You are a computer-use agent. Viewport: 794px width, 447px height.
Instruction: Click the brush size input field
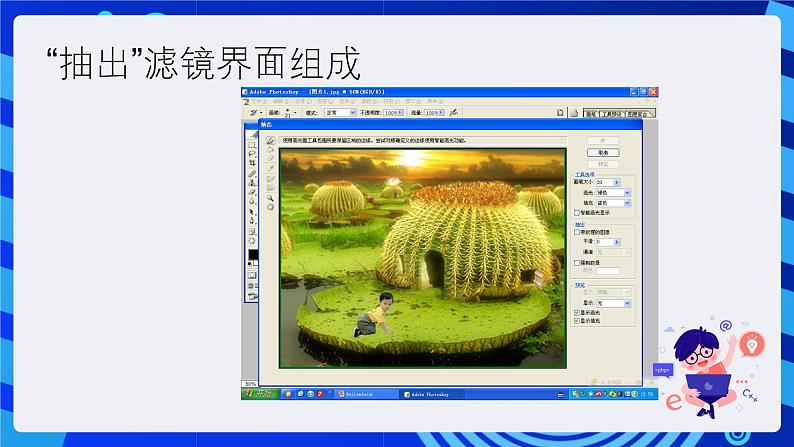pos(605,182)
